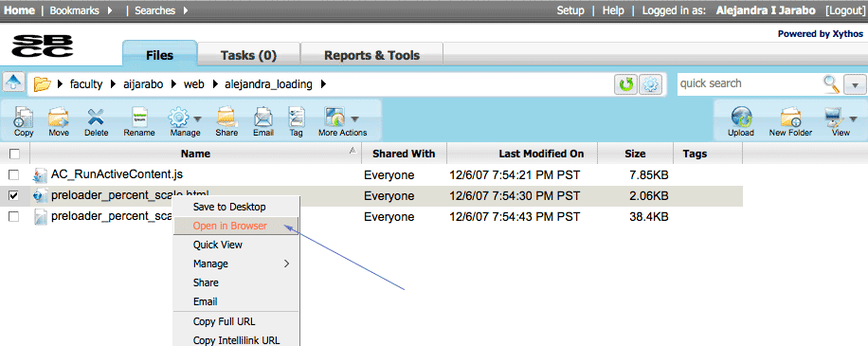Screen dimensions: 868x346
Task: Toggle the select-all header checkbox
Action: click(x=14, y=154)
